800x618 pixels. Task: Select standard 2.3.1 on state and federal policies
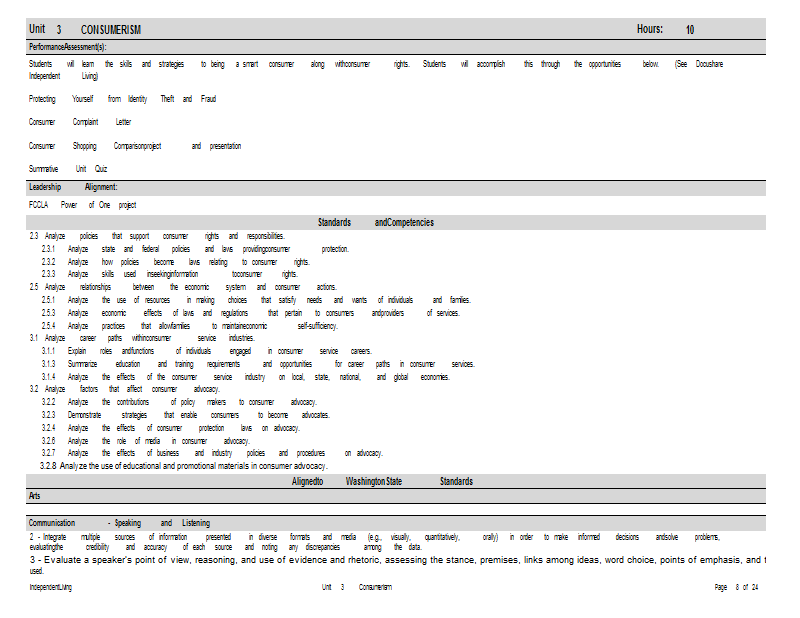(x=195, y=249)
